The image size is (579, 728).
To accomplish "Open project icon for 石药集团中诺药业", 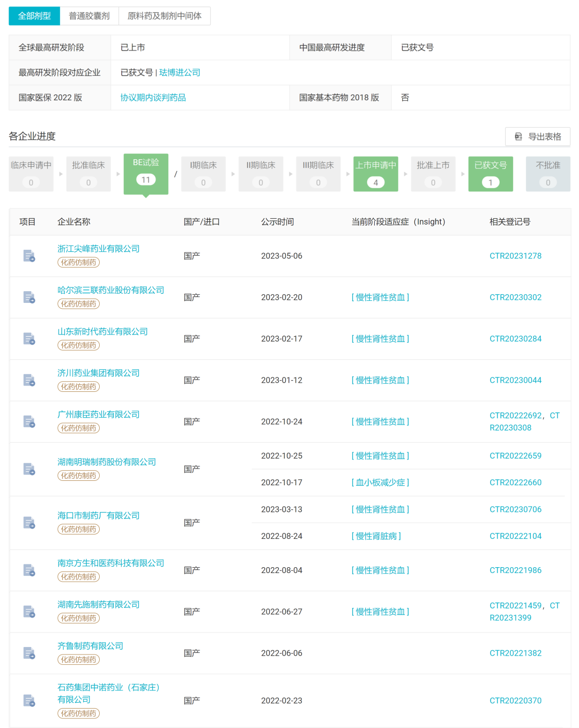I will (29, 701).
